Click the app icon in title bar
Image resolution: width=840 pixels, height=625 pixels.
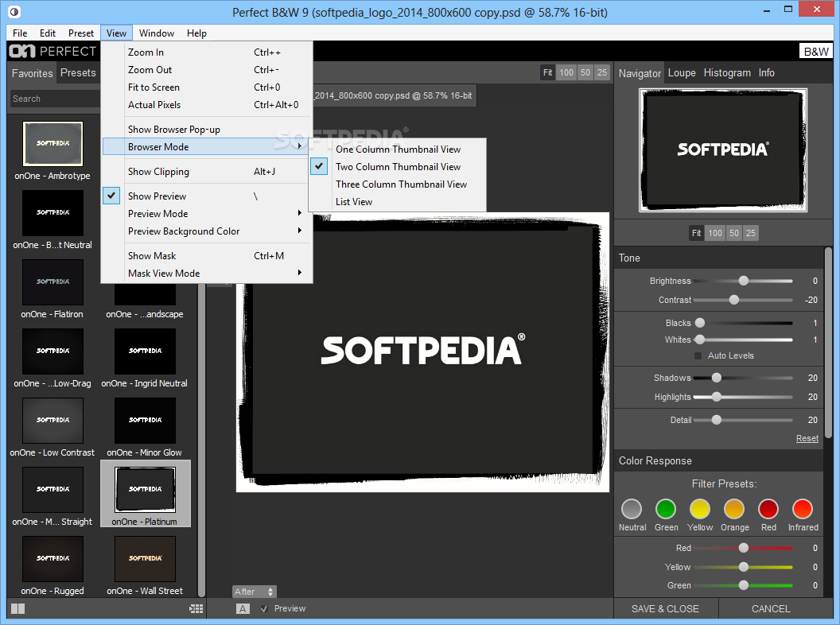[x=14, y=11]
